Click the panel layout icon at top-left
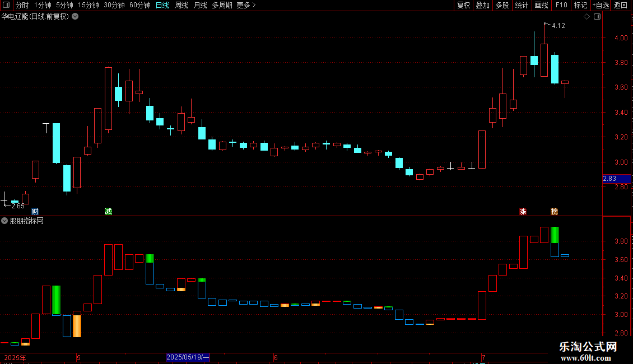 pyautogui.click(x=6, y=5)
